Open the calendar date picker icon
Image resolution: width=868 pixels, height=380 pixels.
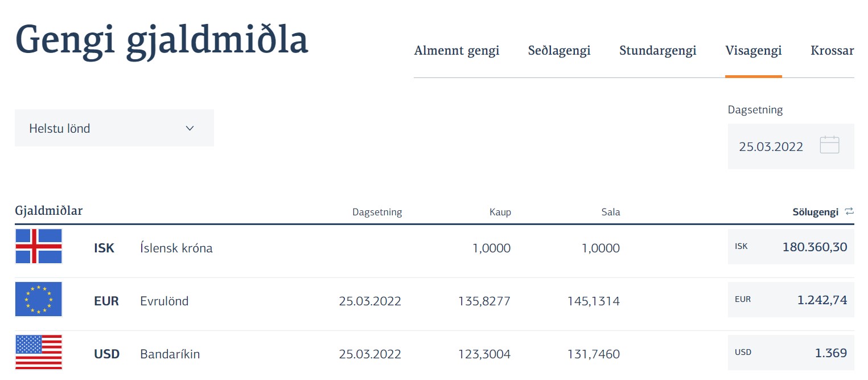(x=829, y=145)
